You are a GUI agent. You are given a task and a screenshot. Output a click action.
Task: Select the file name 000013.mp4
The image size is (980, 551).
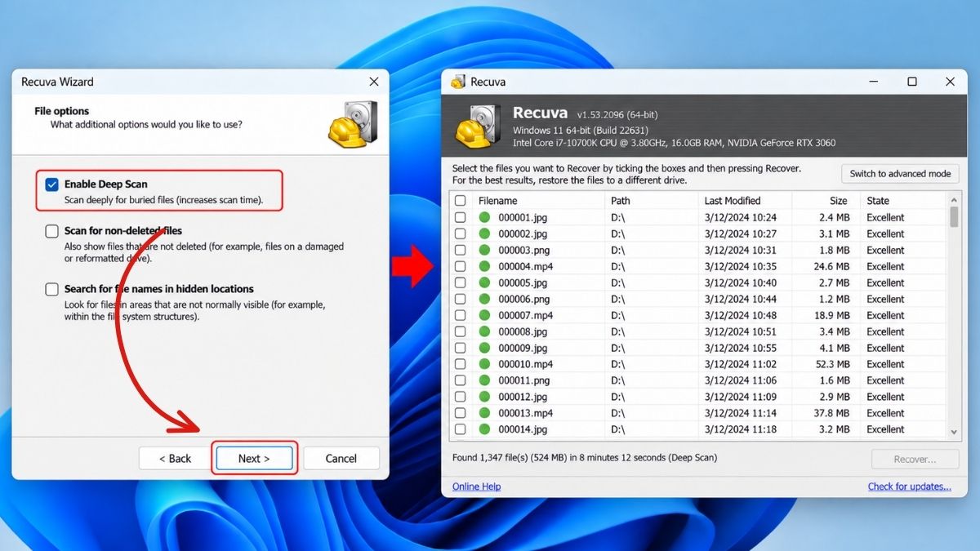525,413
